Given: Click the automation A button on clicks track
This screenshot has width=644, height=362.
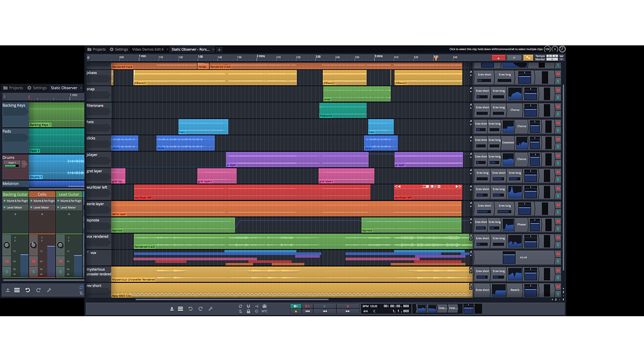Looking at the screenshot, I should [471, 137].
